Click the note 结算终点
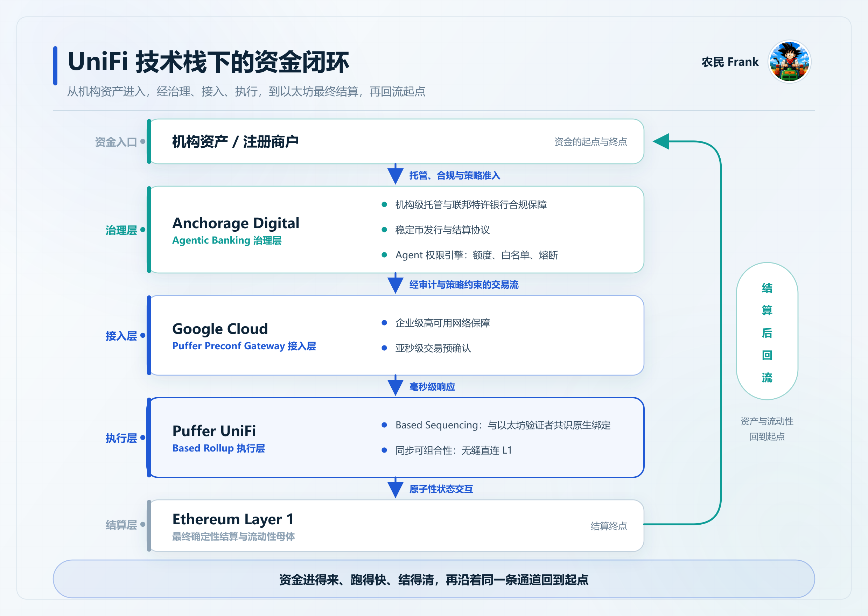 point(609,526)
